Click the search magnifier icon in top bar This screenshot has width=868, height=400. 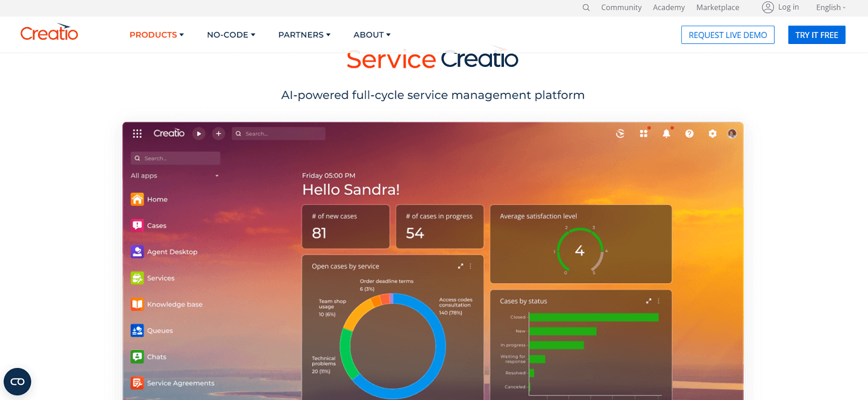tap(586, 8)
